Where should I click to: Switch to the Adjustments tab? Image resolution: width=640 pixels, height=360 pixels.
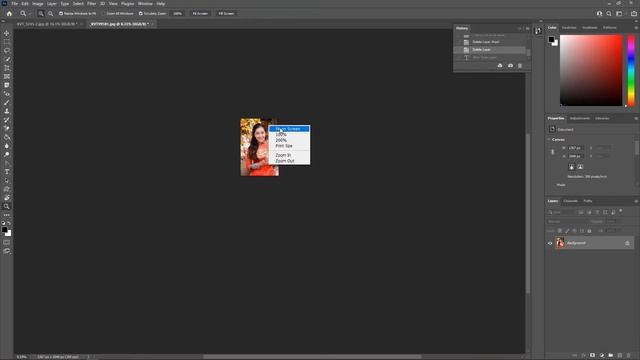(580, 118)
